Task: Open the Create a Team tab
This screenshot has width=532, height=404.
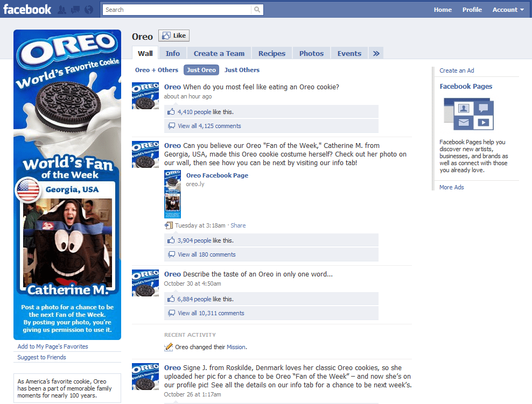Action: [219, 54]
